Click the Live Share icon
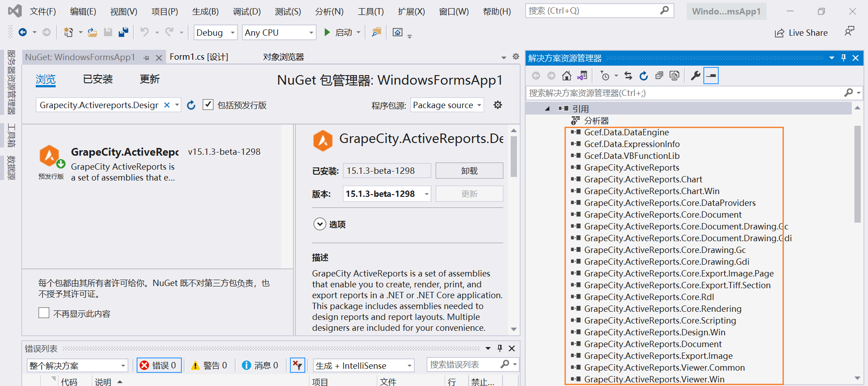Viewport: 868px width, 386px height. 779,33
